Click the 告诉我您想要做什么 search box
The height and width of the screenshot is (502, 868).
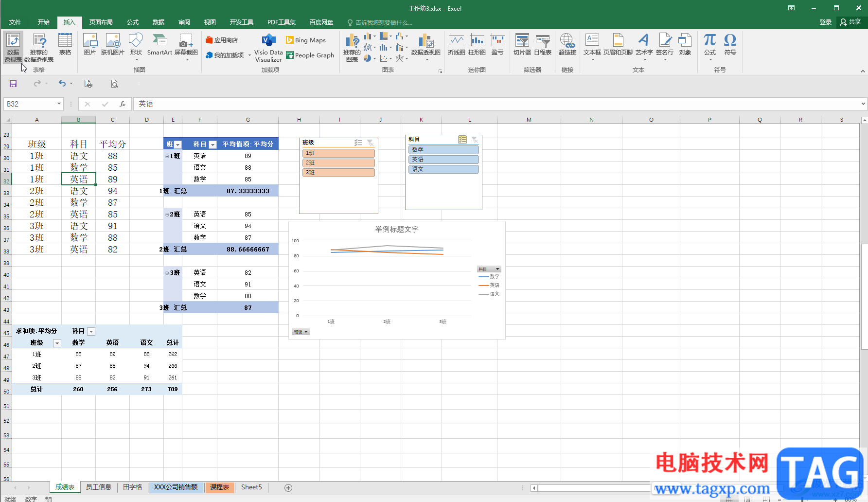[x=380, y=22]
